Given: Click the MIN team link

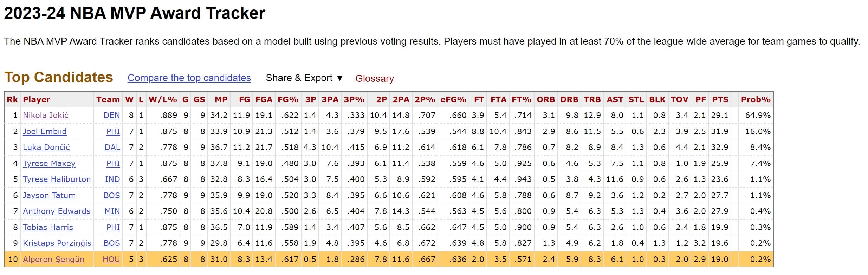Looking at the screenshot, I should 112,211.
